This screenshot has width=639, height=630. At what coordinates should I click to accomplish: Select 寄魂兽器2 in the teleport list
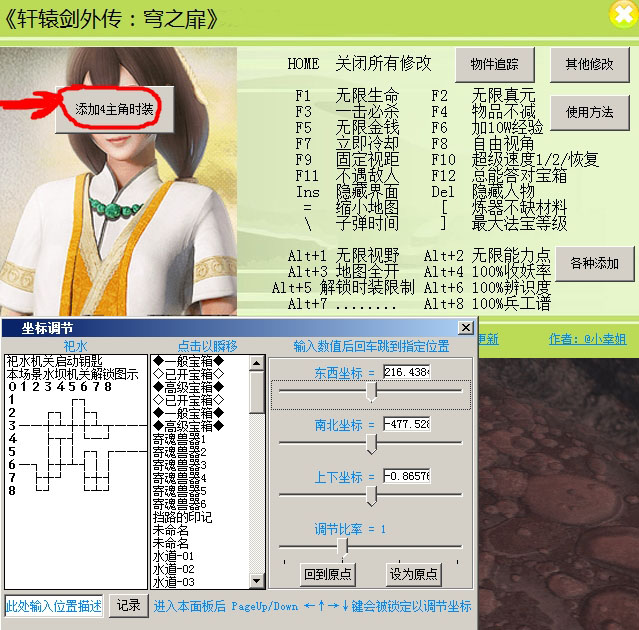(179, 452)
